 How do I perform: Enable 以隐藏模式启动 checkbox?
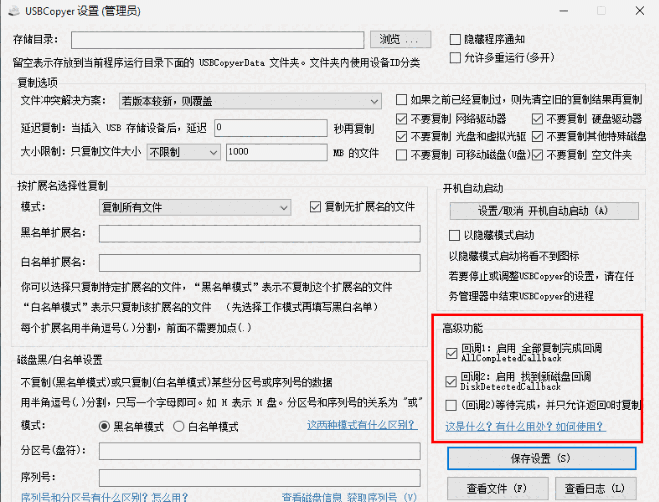coord(454,235)
